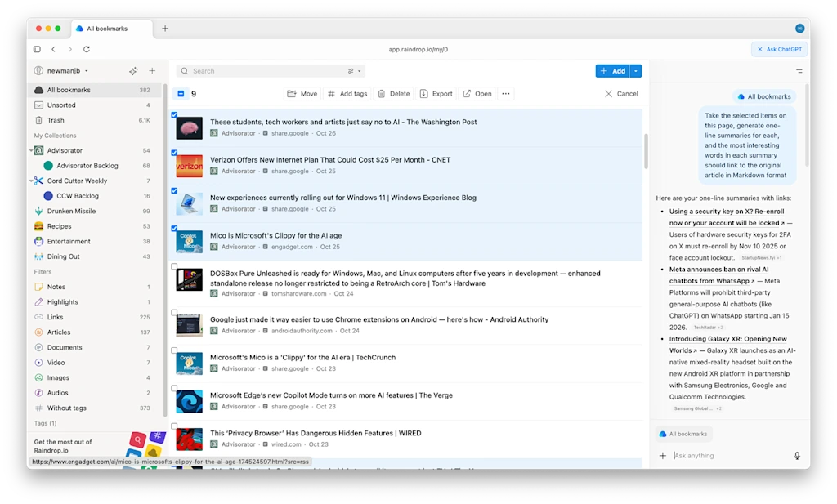Uncheck the Washington Post bookmark
Image resolution: width=837 pixels, height=504 pixels.
(175, 115)
